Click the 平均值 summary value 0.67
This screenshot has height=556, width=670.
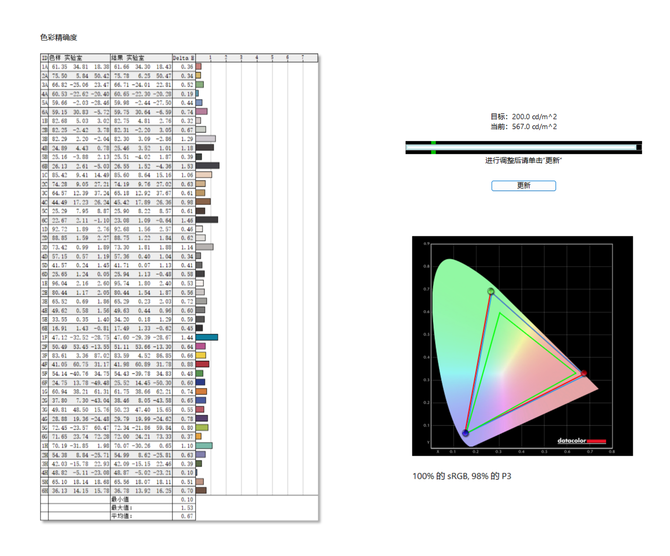(187, 516)
